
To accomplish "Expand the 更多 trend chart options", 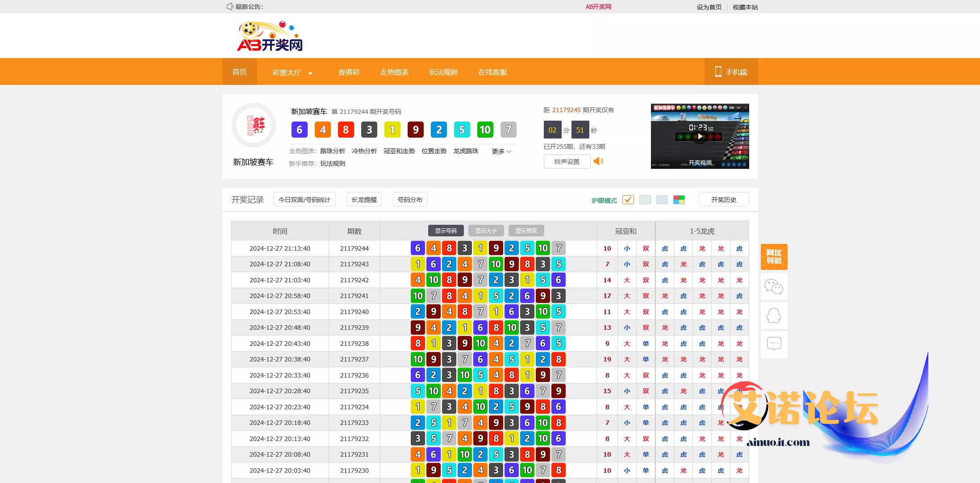I will (501, 151).
